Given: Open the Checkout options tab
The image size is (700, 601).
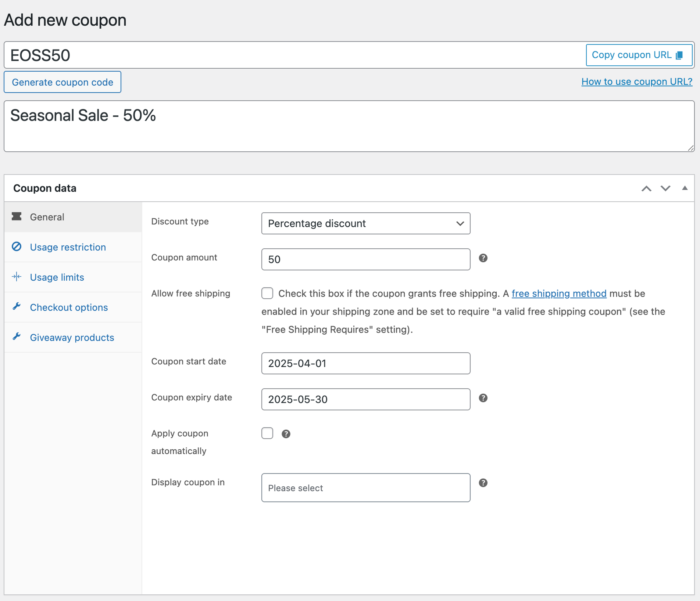Looking at the screenshot, I should click(73, 307).
